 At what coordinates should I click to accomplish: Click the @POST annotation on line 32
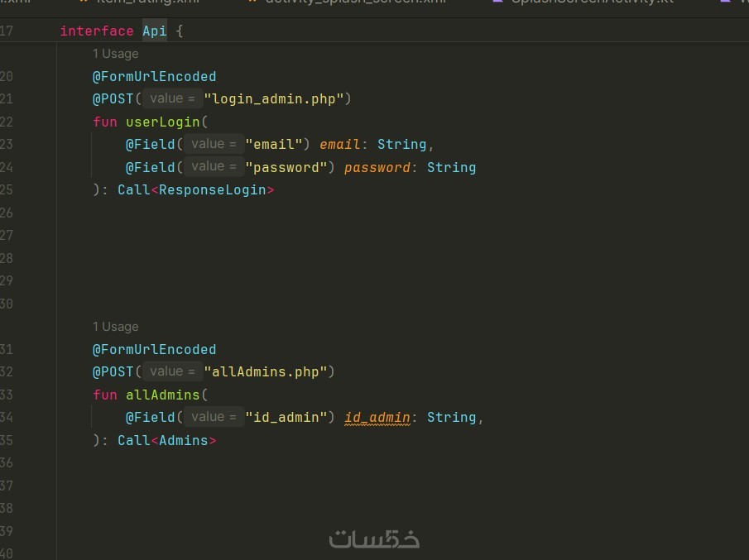tap(113, 372)
